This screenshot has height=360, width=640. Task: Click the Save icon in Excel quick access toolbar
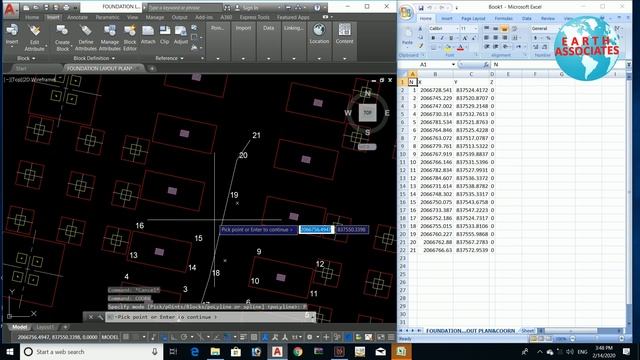coord(420,7)
